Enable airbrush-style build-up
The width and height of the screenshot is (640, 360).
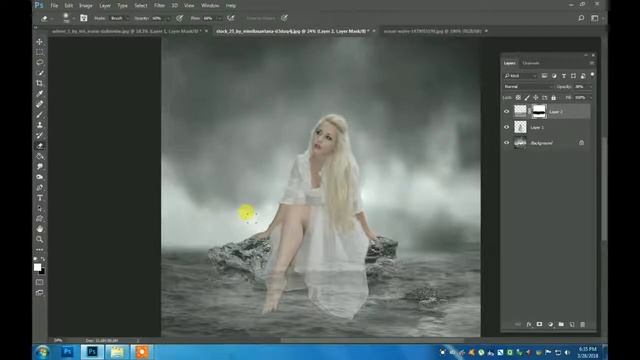[x=231, y=18]
